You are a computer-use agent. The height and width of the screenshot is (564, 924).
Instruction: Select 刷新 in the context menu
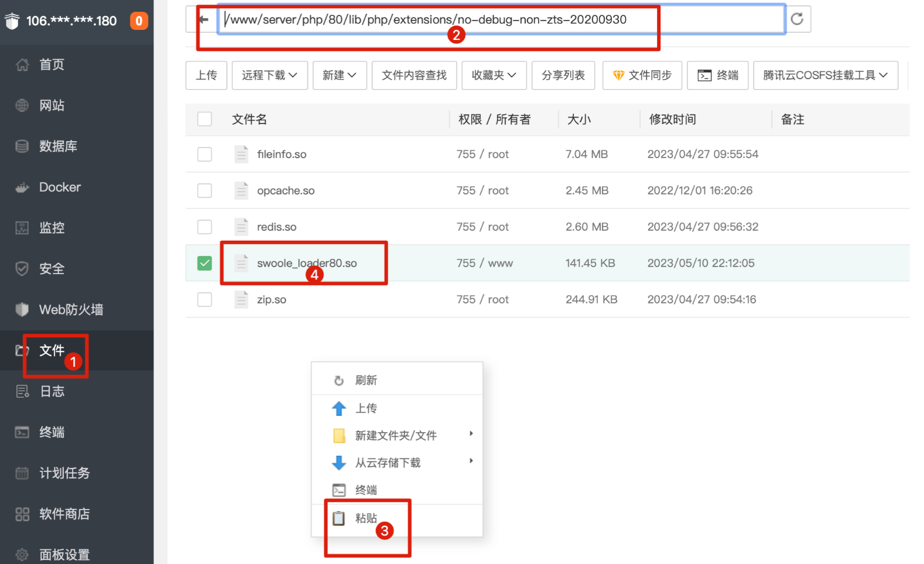(366, 381)
